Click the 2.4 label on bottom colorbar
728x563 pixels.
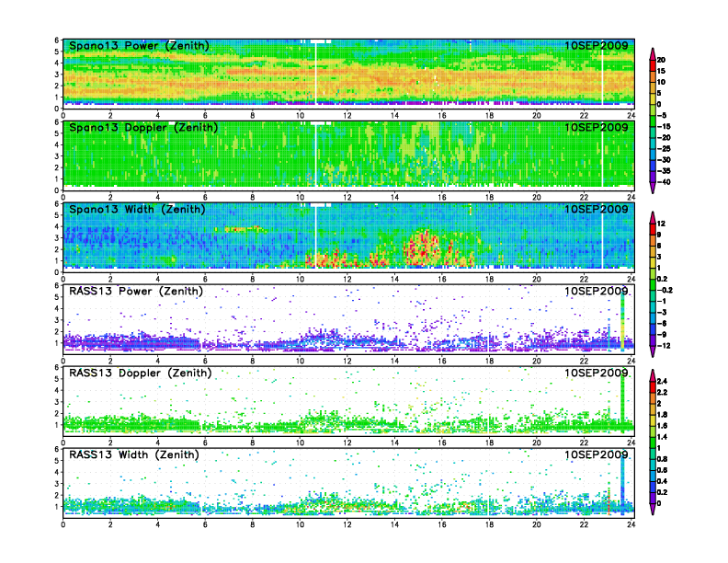click(x=662, y=382)
